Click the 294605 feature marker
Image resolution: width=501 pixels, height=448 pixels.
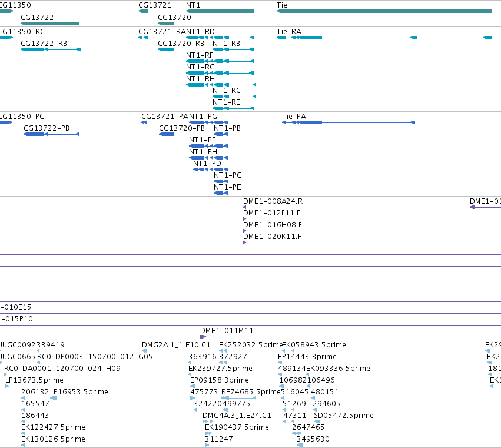[315, 410]
